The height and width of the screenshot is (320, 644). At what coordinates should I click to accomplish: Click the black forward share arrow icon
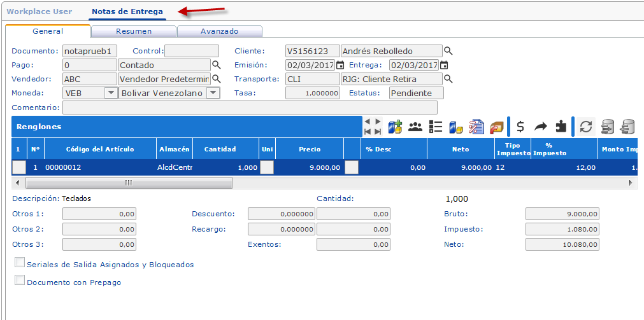(541, 127)
